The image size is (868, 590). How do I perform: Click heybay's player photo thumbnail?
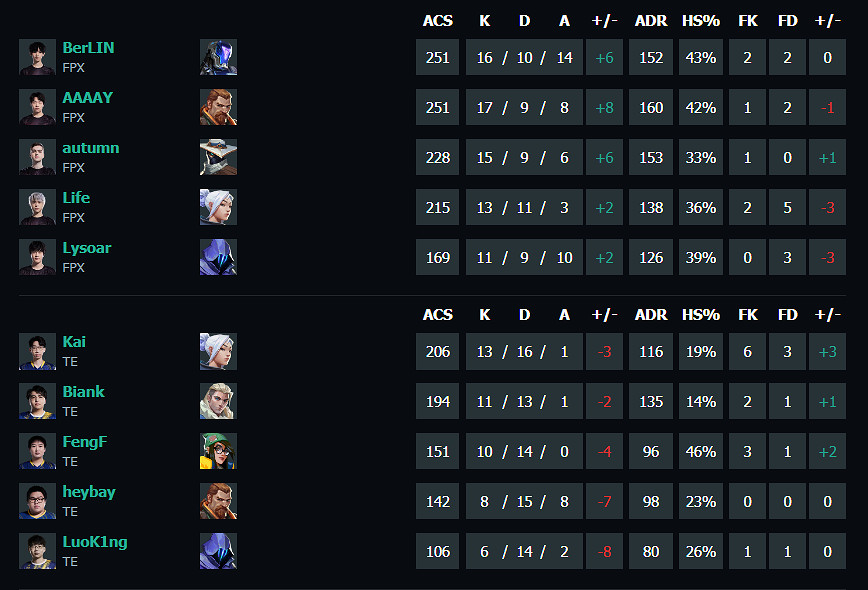pyautogui.click(x=37, y=501)
